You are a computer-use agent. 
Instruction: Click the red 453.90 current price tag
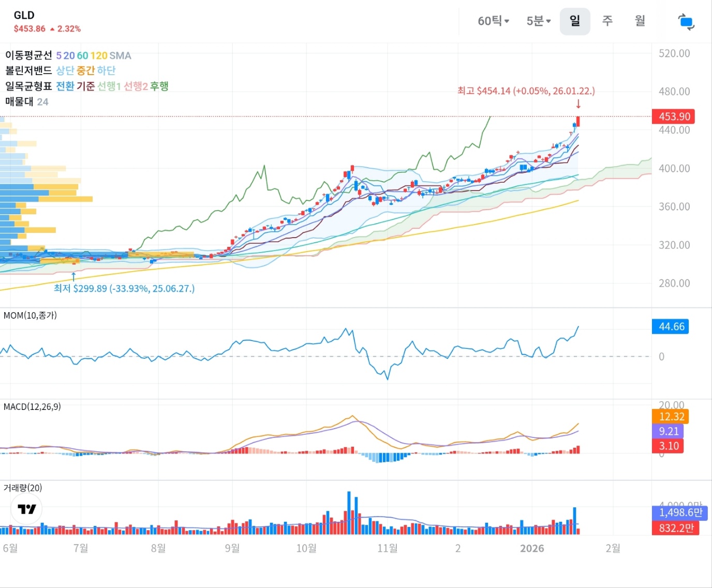click(673, 116)
